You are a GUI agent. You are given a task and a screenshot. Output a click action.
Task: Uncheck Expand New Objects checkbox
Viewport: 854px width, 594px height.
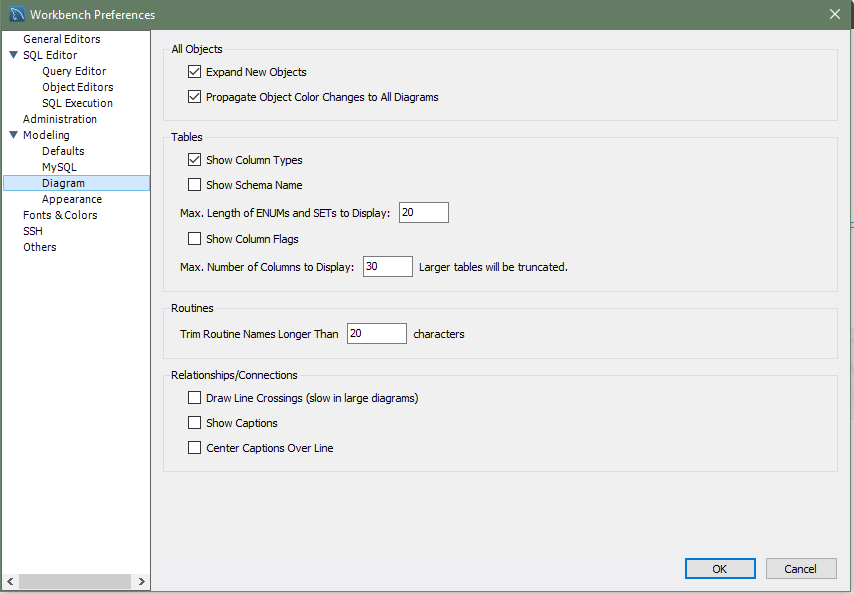point(195,72)
